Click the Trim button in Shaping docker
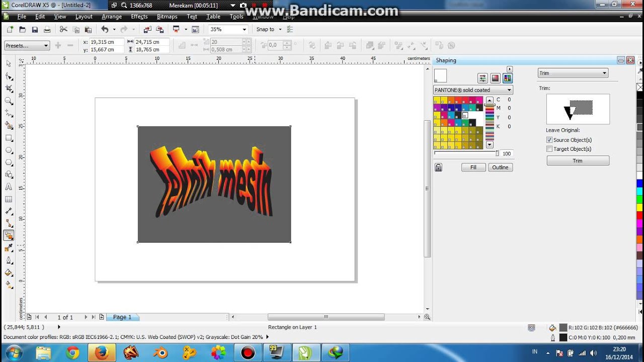Screen dimensions: 644x362 [x=578, y=161]
